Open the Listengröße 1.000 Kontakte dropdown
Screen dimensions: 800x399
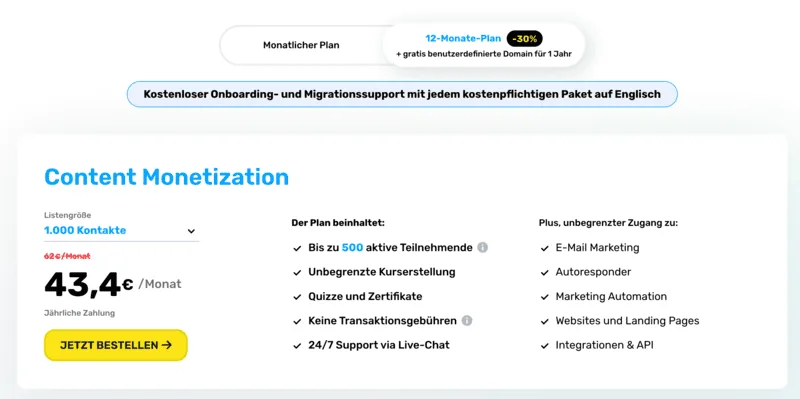click(121, 231)
